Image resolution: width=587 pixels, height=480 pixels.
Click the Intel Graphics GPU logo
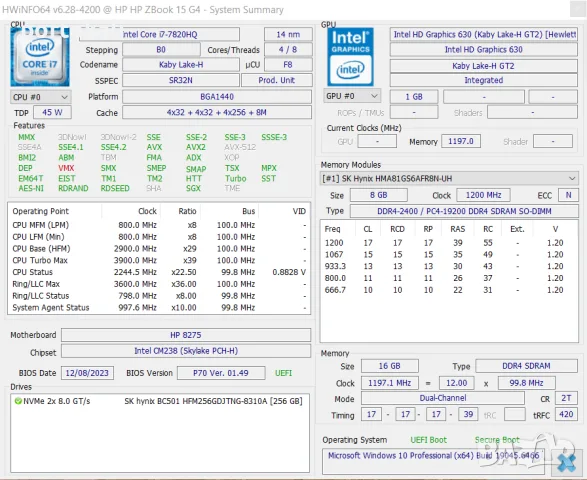pos(350,57)
